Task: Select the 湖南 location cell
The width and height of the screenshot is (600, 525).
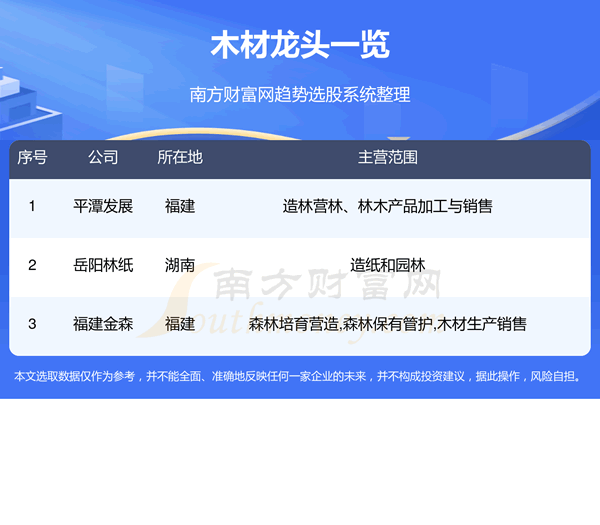Action: pyautogui.click(x=180, y=265)
